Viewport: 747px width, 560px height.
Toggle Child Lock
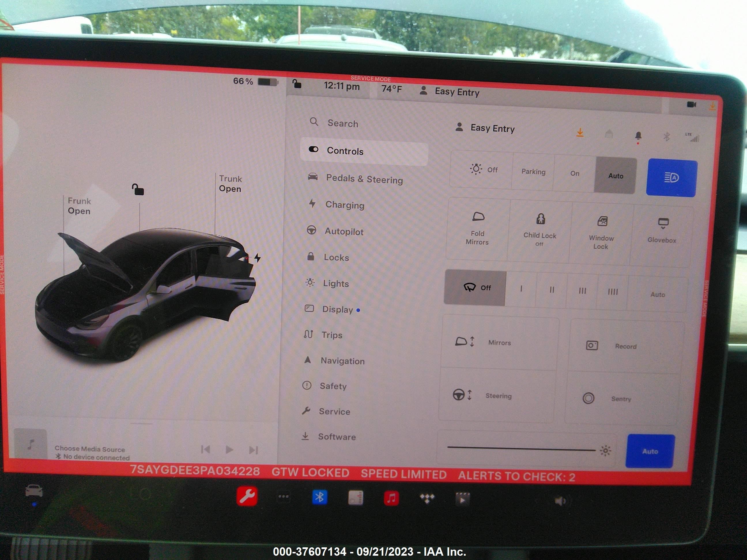[540, 230]
